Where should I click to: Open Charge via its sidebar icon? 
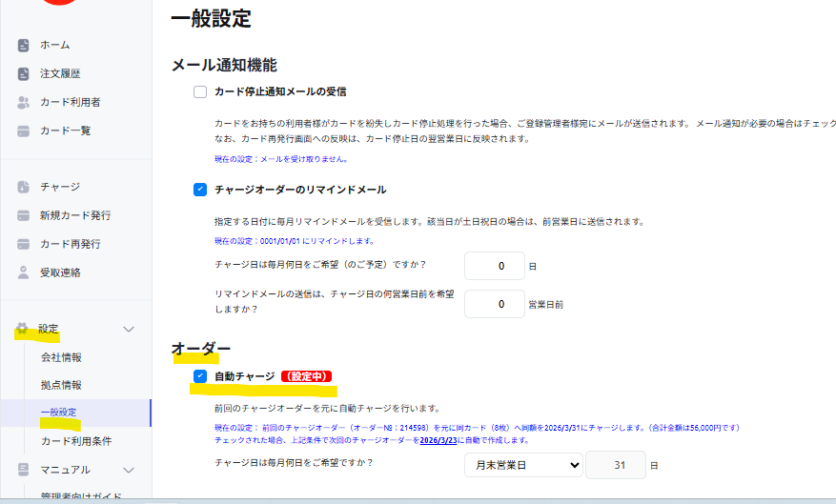click(x=24, y=187)
